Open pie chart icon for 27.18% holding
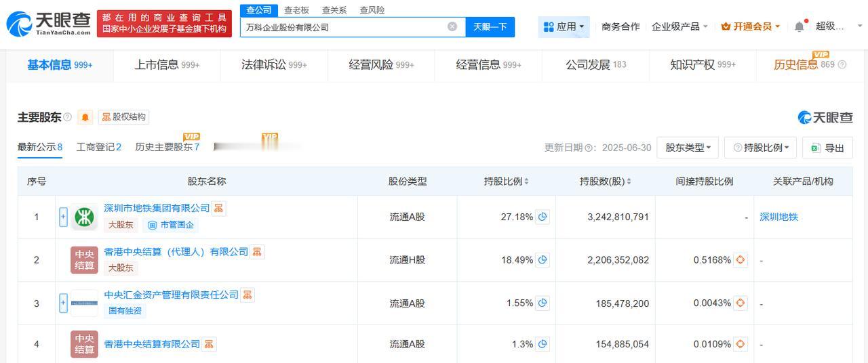Screen dimensions: 868x363 [x=542, y=217]
